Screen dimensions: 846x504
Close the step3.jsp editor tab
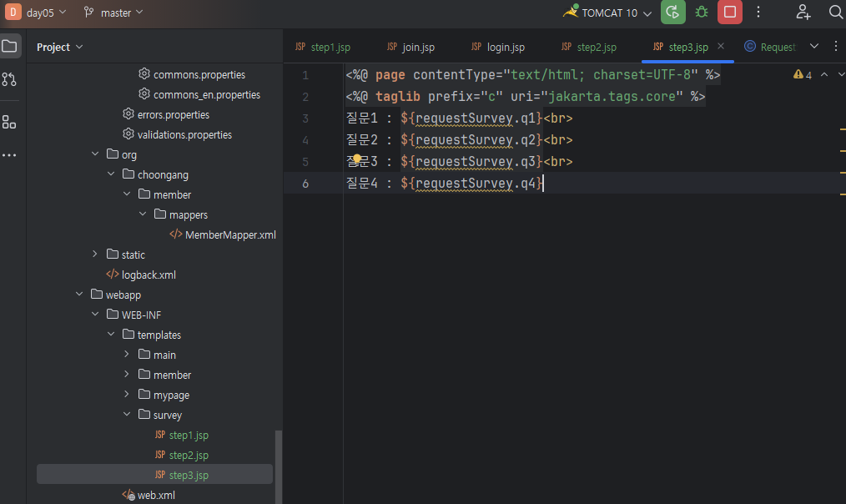coord(721,47)
